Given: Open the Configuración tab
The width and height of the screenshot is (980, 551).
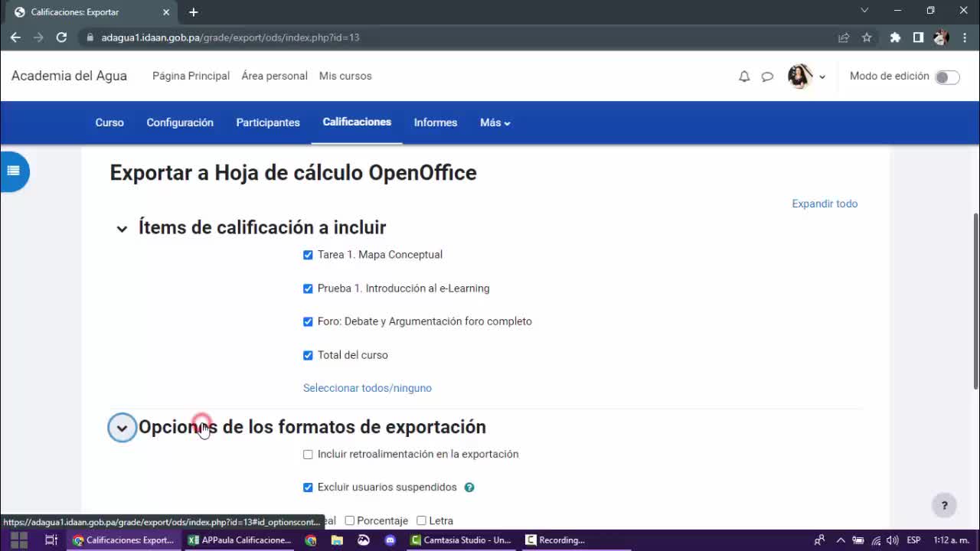Looking at the screenshot, I should [180, 122].
